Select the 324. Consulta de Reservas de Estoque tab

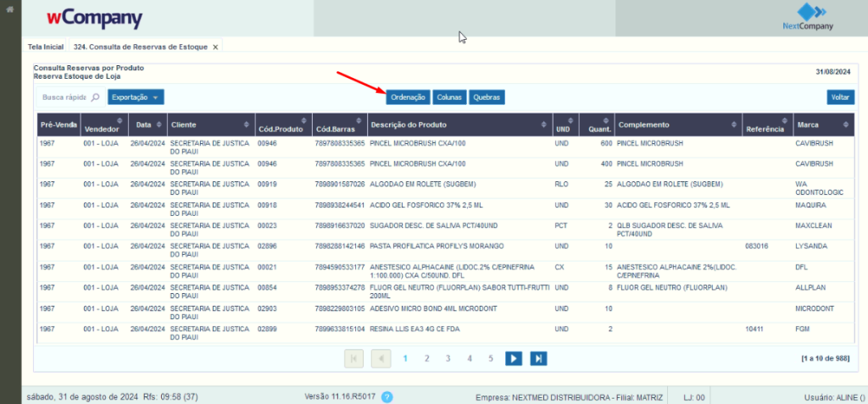click(141, 47)
